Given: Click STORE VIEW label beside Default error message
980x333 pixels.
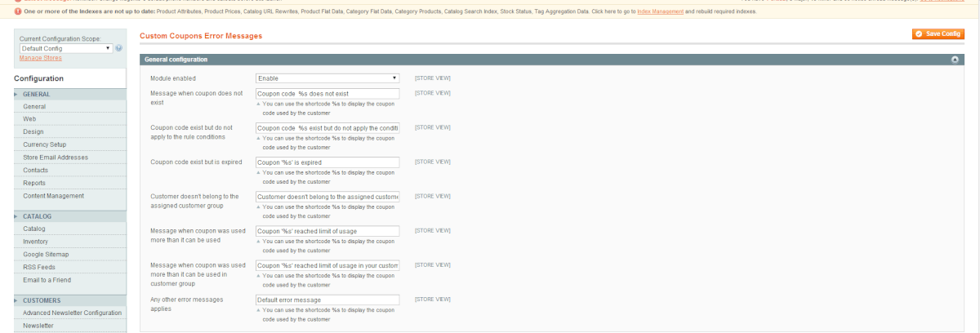Looking at the screenshot, I should click(433, 300).
